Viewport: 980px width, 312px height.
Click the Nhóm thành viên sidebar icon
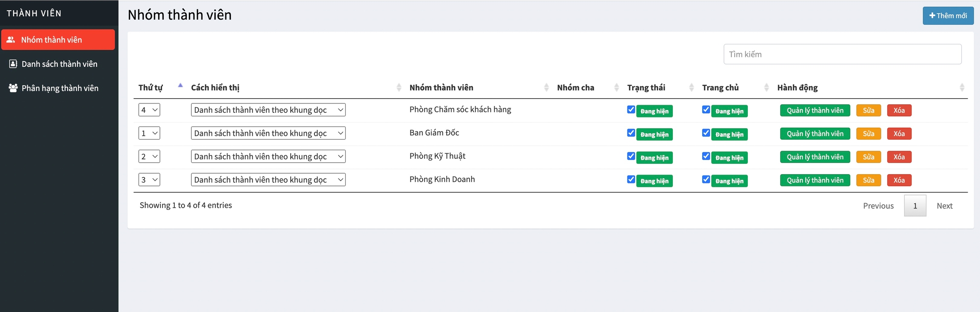point(11,40)
